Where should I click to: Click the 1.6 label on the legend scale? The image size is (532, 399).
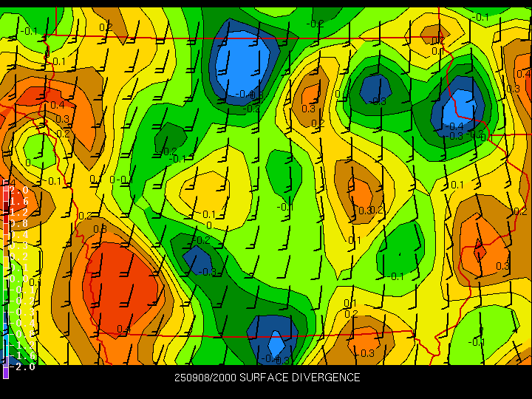coord(19,201)
